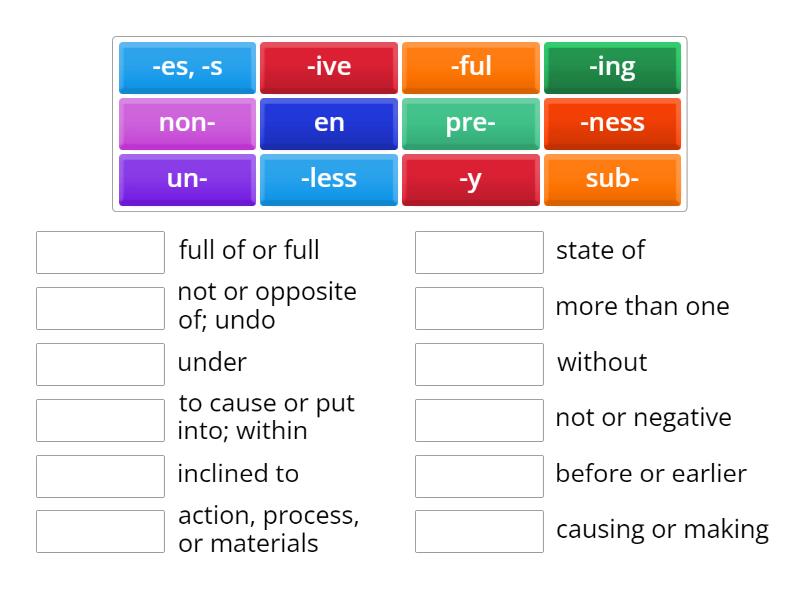Select the box beside "without"
This screenshot has width=800, height=600.
click(478, 363)
